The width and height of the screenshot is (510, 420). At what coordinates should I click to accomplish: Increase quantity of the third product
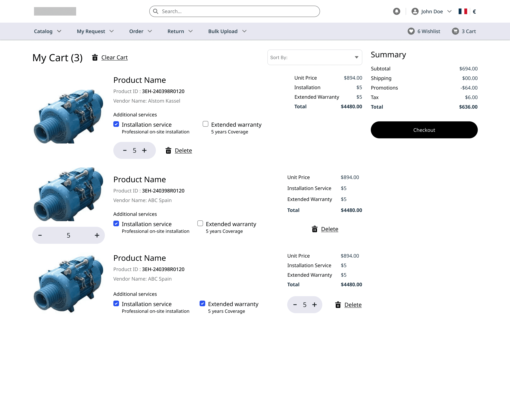click(x=314, y=305)
